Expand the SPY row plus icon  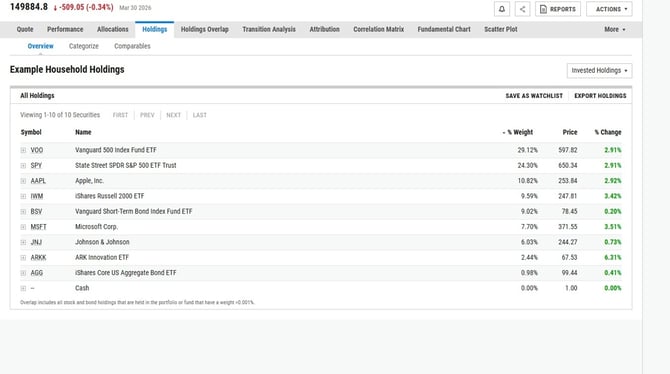pos(23,166)
